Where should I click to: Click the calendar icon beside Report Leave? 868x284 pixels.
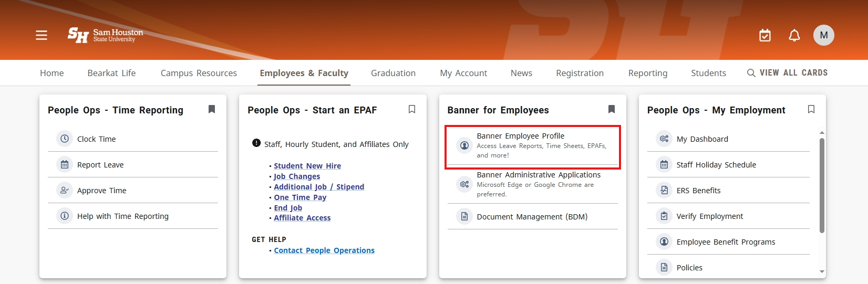pos(65,165)
